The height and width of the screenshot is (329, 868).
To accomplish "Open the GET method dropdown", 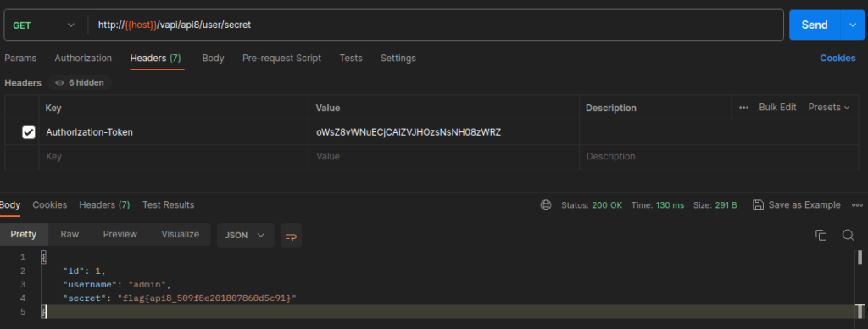I will click(44, 25).
